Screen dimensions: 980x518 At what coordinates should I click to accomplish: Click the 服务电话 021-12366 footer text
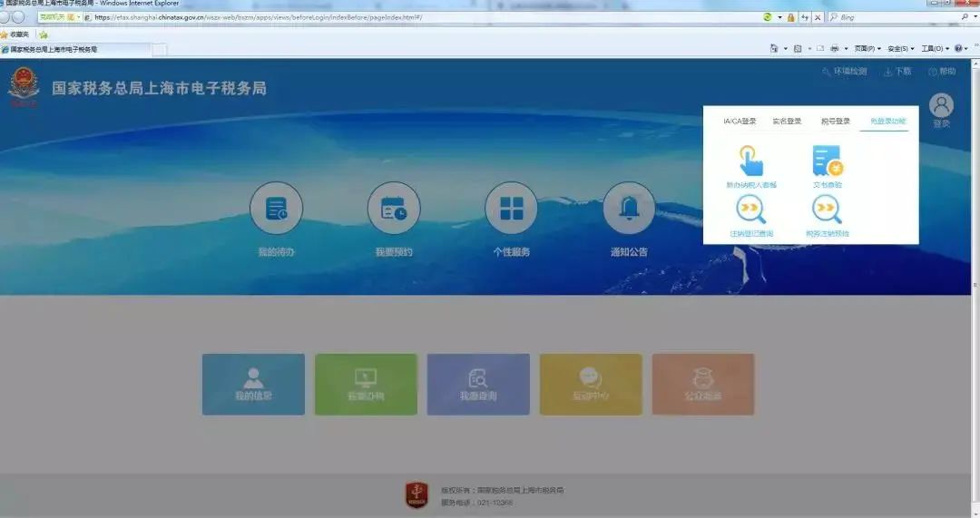coord(477,503)
